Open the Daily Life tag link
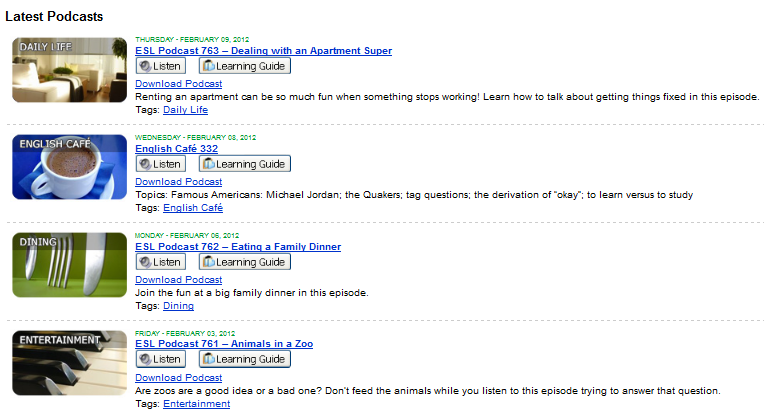764x412 pixels. pos(186,110)
